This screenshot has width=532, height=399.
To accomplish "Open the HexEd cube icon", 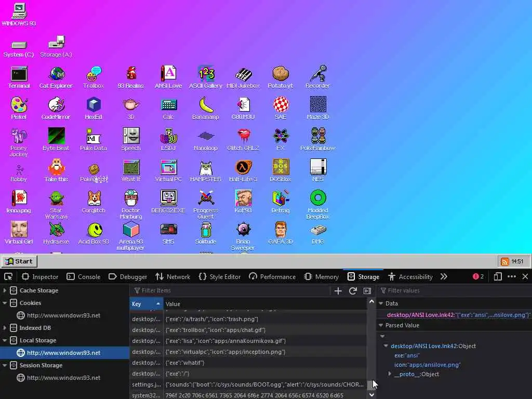I will click(x=94, y=109).
